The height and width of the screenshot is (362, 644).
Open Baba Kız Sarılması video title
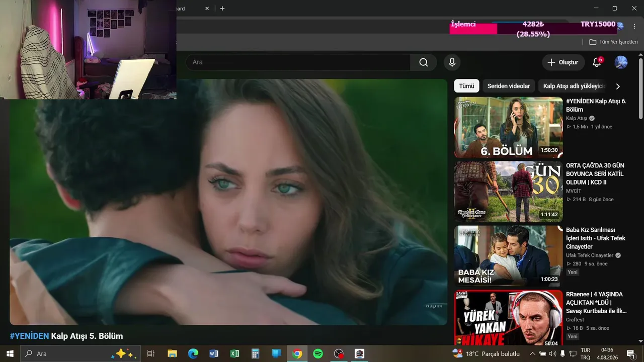click(x=596, y=238)
